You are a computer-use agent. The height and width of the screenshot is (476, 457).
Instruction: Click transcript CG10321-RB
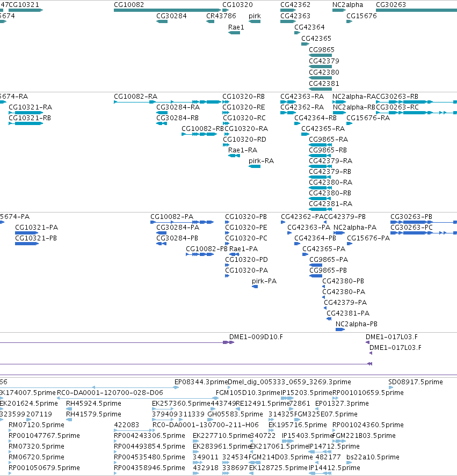coord(26,123)
